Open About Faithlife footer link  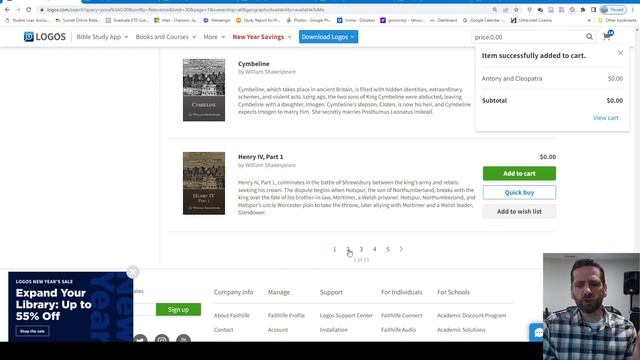tap(231, 316)
